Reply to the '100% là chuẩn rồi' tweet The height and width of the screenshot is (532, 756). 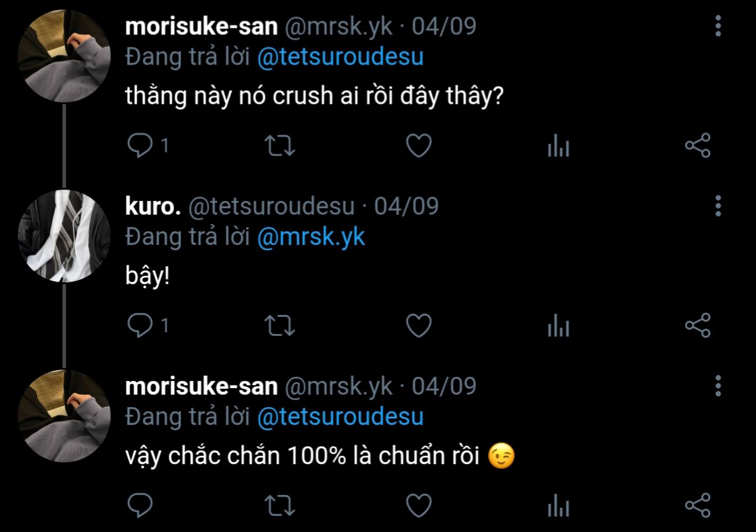[x=140, y=505]
